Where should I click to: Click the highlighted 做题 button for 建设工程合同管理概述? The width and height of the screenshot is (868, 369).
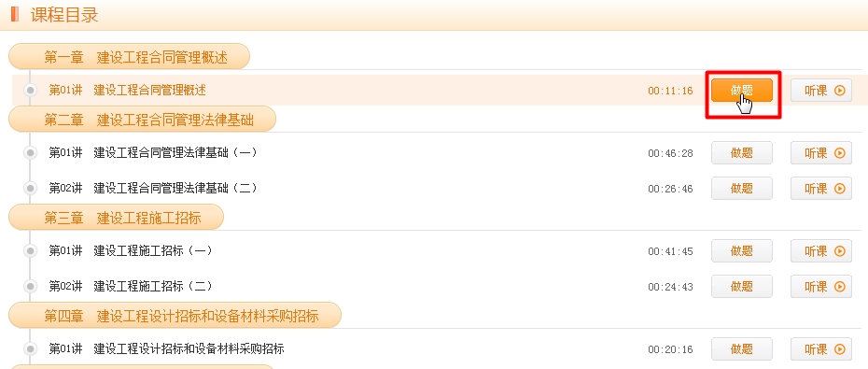pyautogui.click(x=742, y=91)
